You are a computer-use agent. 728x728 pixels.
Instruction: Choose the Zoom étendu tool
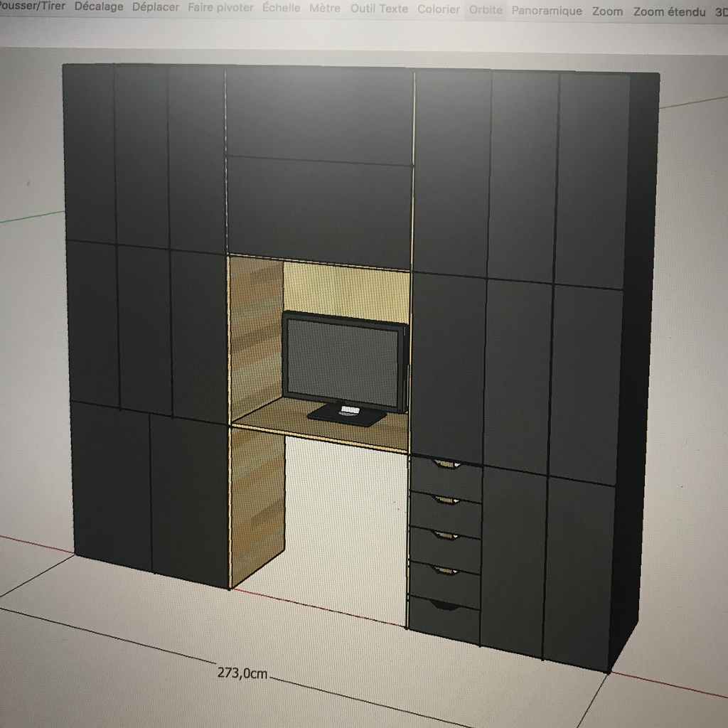669,11
